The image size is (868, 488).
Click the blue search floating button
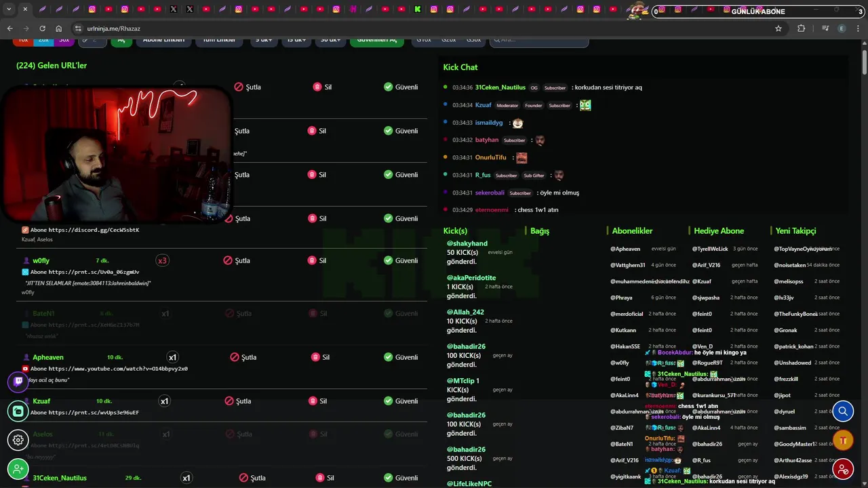(x=843, y=411)
